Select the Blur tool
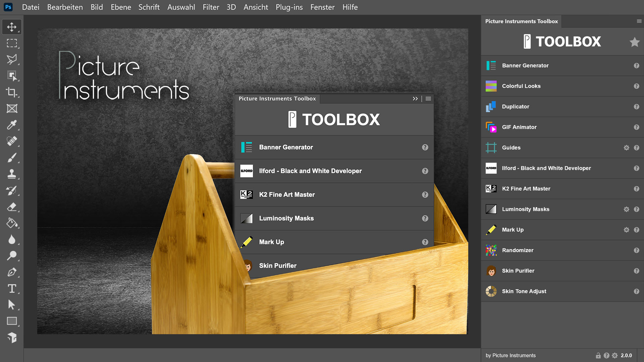The image size is (644, 362). 12,239
